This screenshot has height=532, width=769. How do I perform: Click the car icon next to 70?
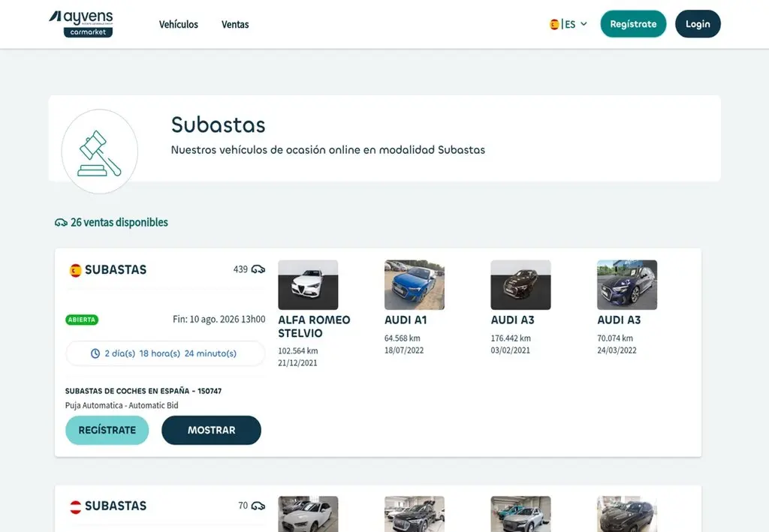[258, 506]
